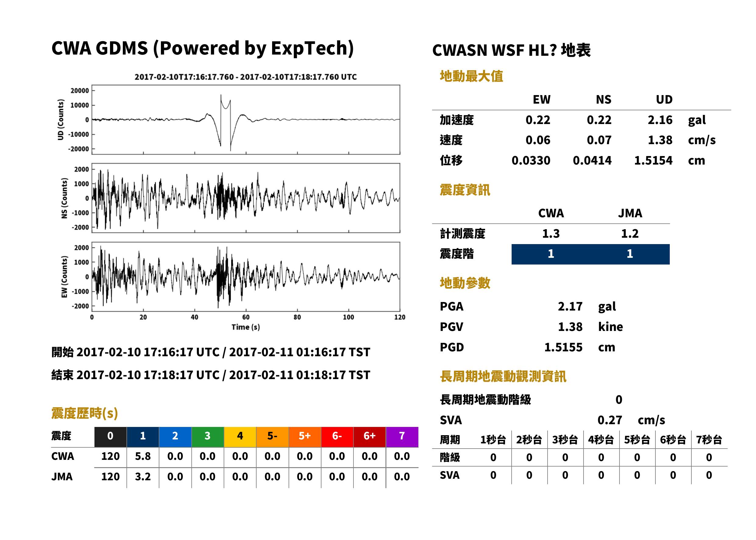Select the dark blue intensity 1 swatch
This screenshot has height=540, width=756.
(x=143, y=437)
